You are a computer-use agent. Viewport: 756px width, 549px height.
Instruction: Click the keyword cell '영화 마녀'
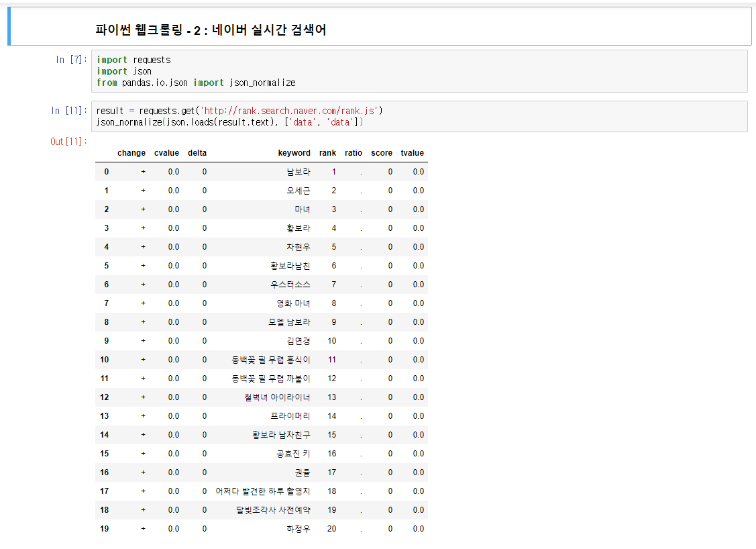[x=293, y=303]
